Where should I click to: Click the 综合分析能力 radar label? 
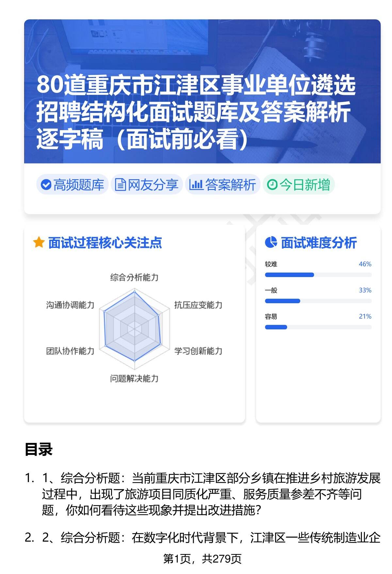134,278
